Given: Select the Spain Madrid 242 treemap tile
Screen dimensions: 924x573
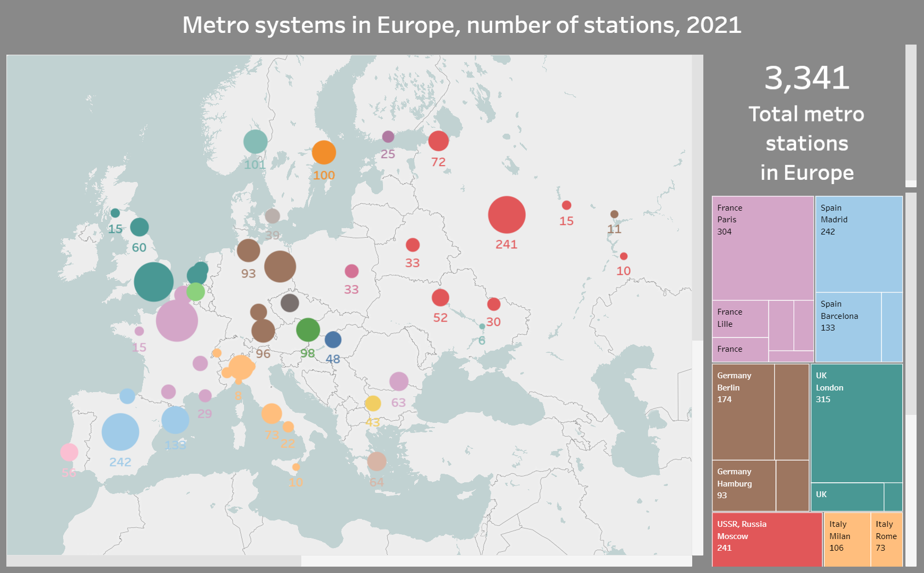Looking at the screenshot, I should (859, 244).
